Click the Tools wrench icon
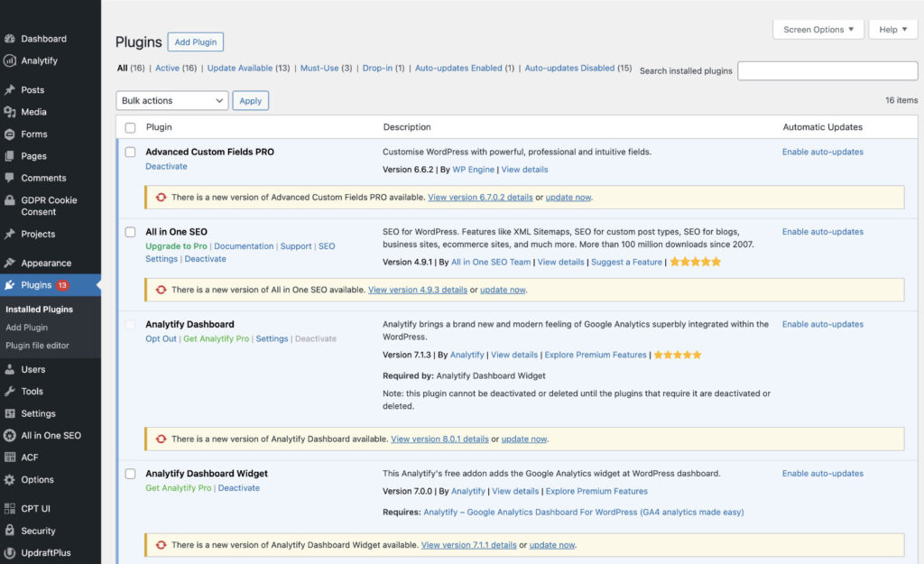 pos(9,392)
